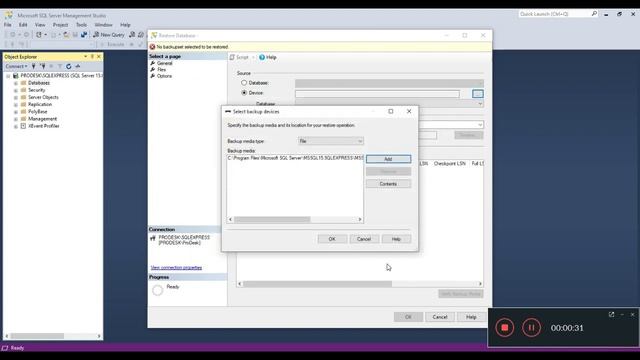
Task: Select the Database source radio button
Action: 244,83
